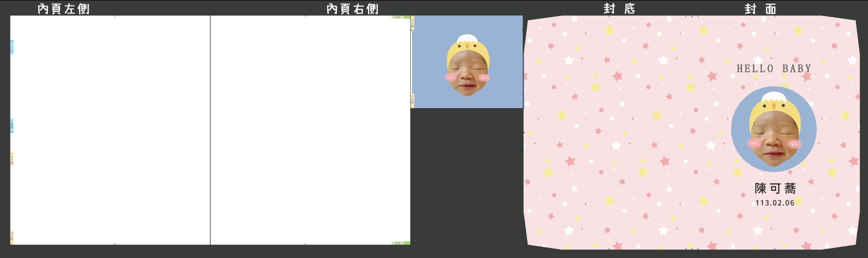868x258 pixels.
Task: Click the upper orange marker on left page edge
Action: pos(12,159)
